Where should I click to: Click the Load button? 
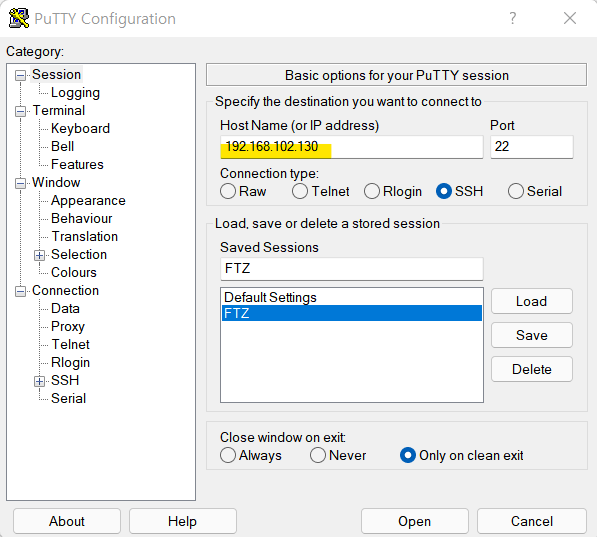pyautogui.click(x=532, y=301)
